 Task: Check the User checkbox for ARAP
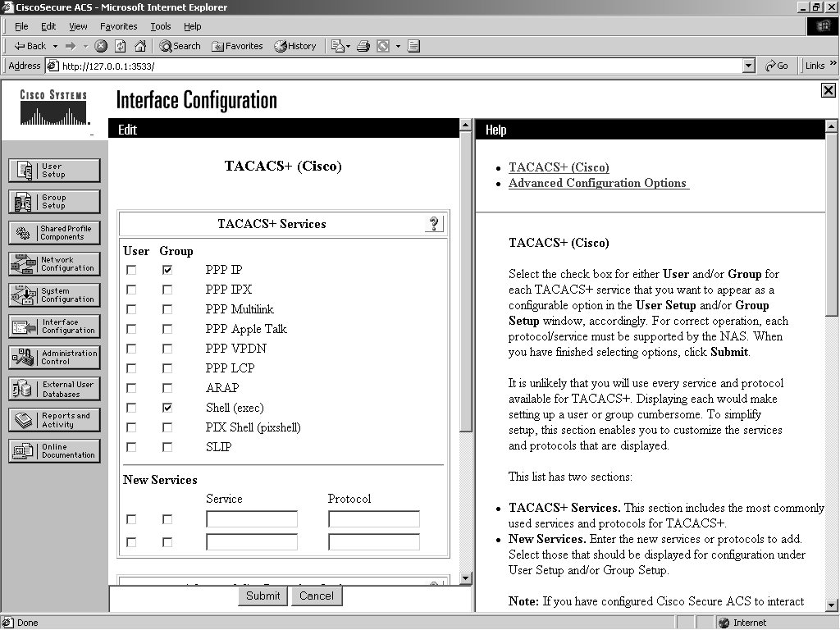pyautogui.click(x=131, y=388)
